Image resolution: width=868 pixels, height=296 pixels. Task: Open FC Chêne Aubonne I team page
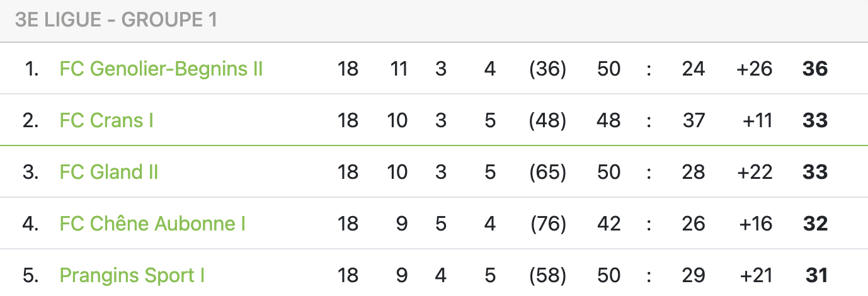tap(152, 224)
